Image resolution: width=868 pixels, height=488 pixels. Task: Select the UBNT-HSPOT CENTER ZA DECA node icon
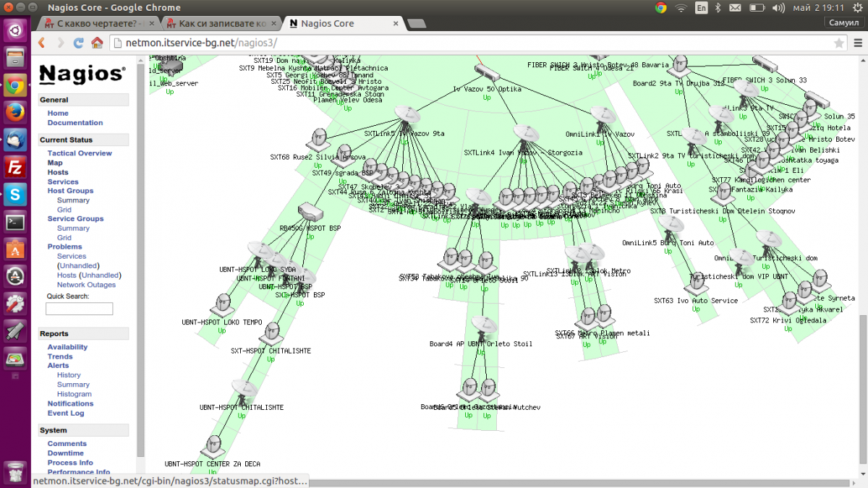tap(213, 446)
